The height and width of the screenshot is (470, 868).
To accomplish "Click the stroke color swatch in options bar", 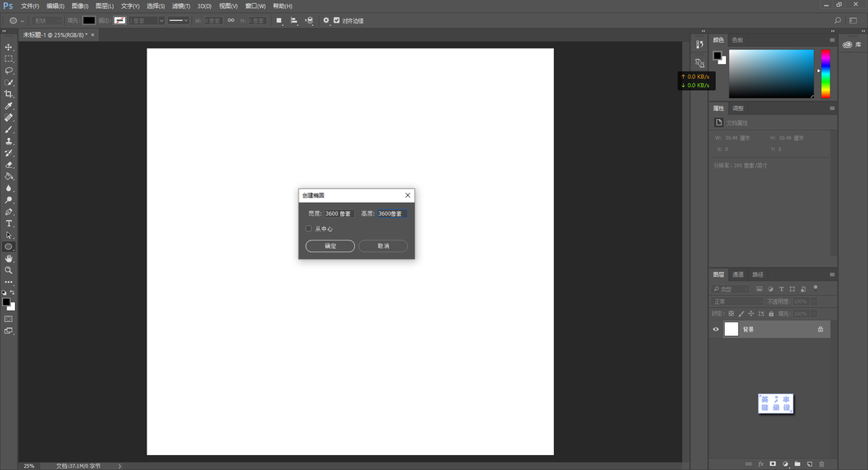I will point(120,20).
